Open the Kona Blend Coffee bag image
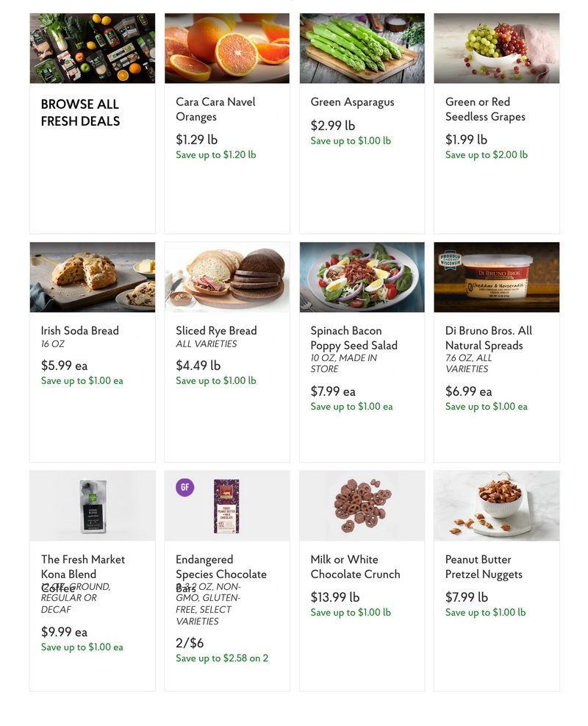 click(93, 505)
